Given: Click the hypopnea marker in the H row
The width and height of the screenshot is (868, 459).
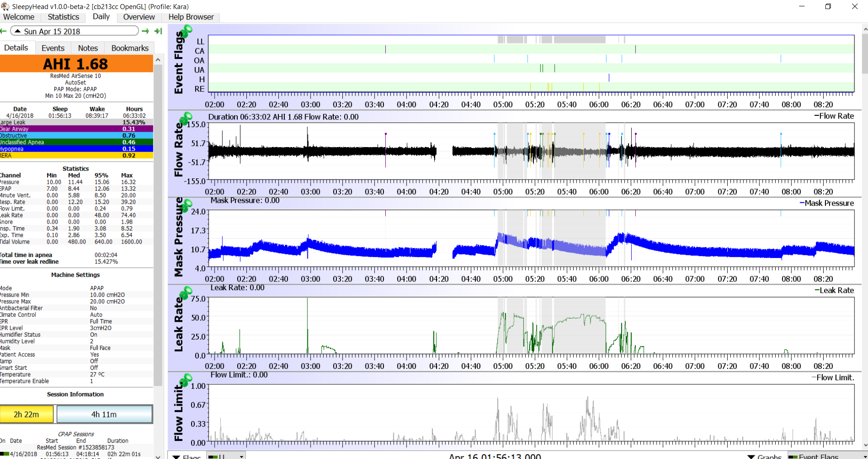Looking at the screenshot, I should pyautogui.click(x=609, y=78).
